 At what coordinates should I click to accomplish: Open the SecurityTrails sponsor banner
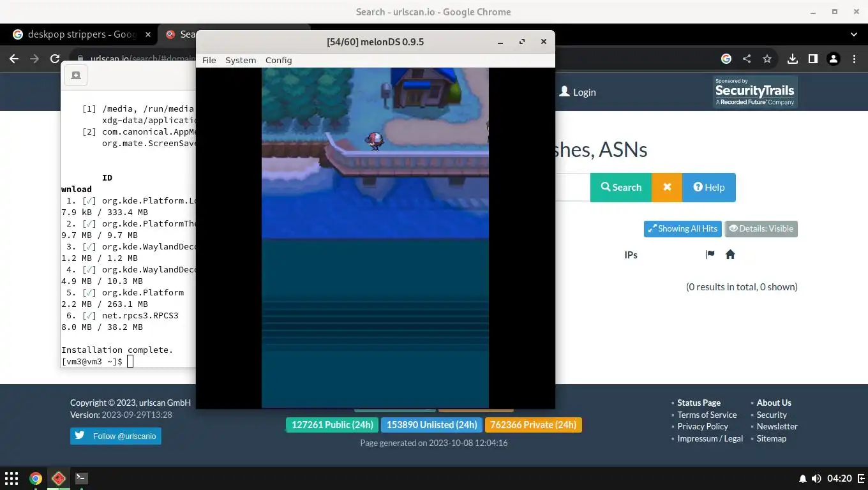(x=755, y=92)
